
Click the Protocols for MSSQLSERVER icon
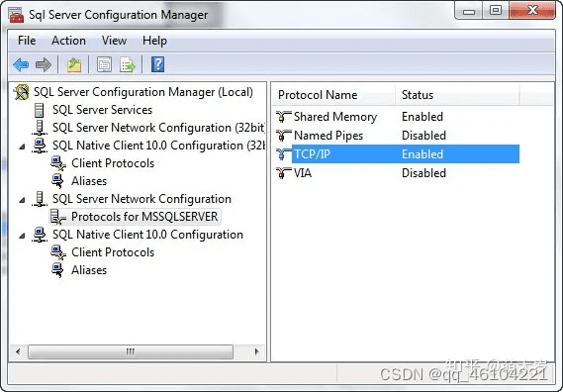[57, 217]
